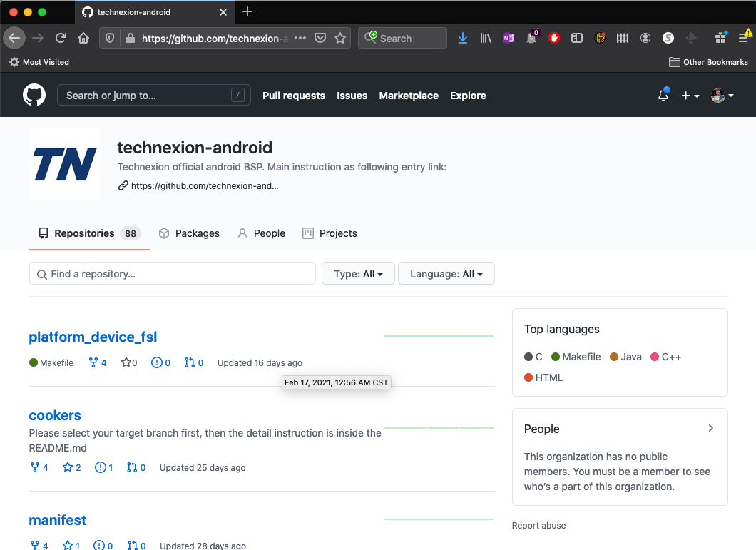
Task: Save page to Pocket
Action: coord(320,38)
